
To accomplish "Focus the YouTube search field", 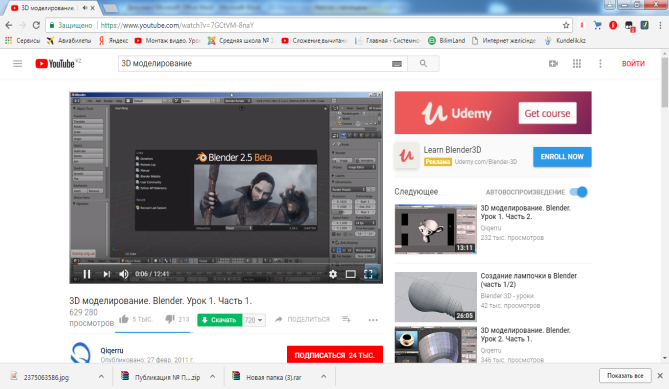I will (x=255, y=64).
